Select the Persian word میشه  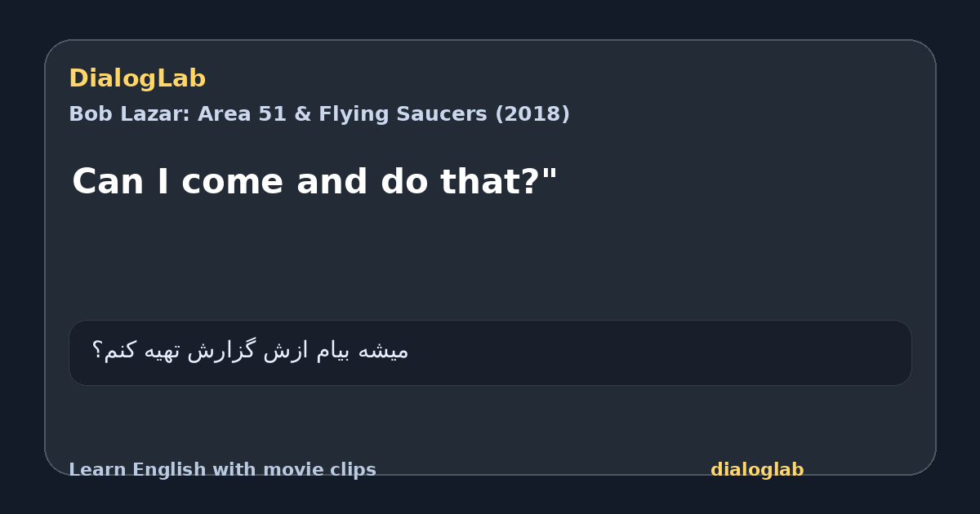coord(382,351)
